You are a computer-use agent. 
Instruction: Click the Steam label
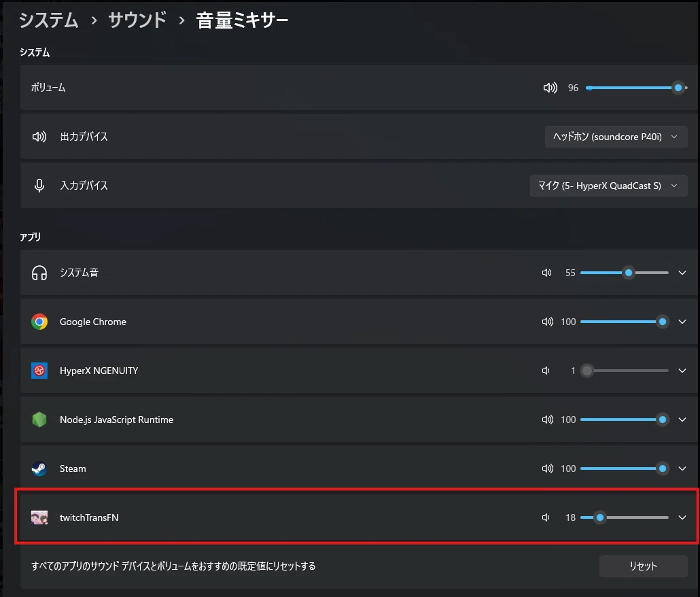click(73, 468)
